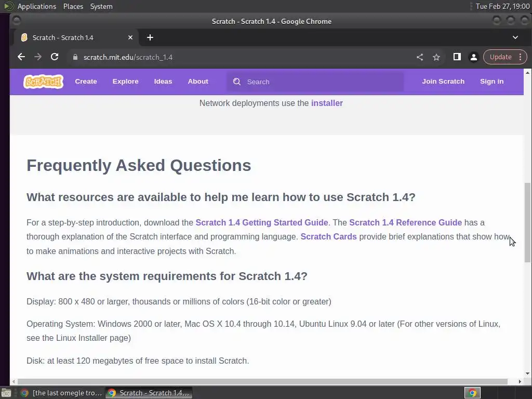
Task: Switch to 'the last omegle tro...' taskbar window
Action: [61, 393]
